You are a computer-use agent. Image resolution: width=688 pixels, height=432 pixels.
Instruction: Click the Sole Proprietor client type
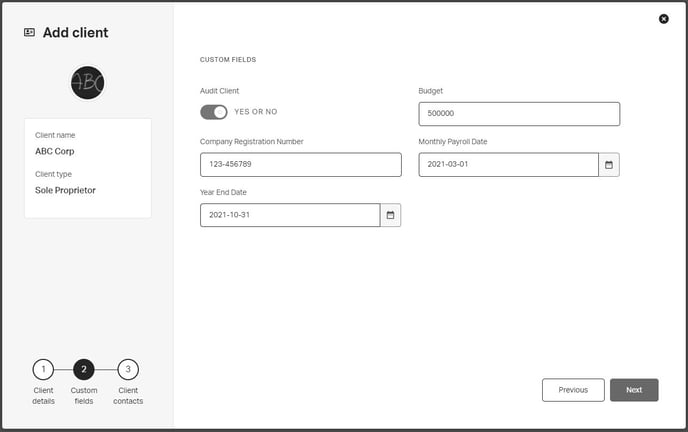coord(65,190)
